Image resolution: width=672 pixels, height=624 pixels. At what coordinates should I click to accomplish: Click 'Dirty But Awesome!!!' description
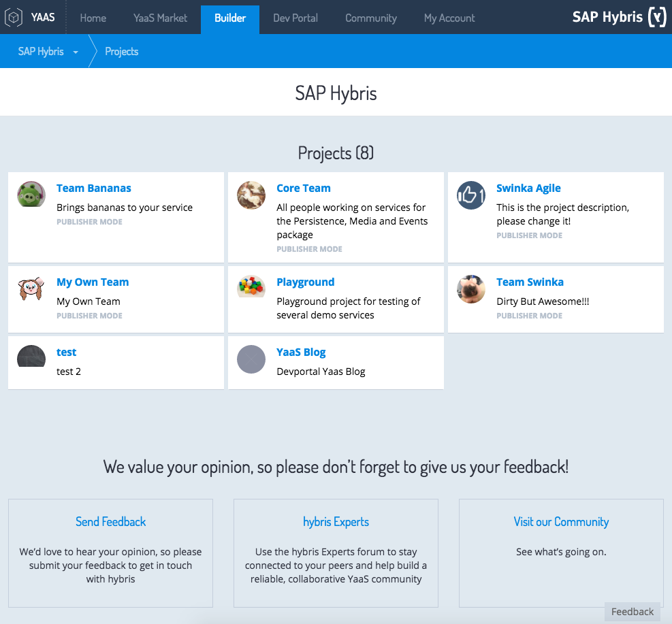click(x=543, y=301)
